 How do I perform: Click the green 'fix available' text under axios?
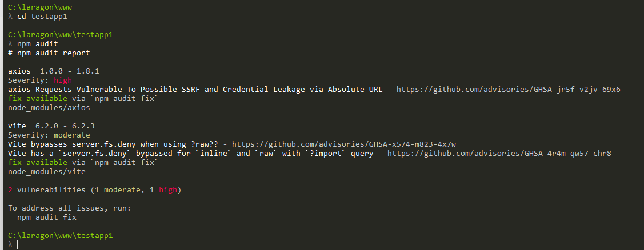click(x=38, y=99)
